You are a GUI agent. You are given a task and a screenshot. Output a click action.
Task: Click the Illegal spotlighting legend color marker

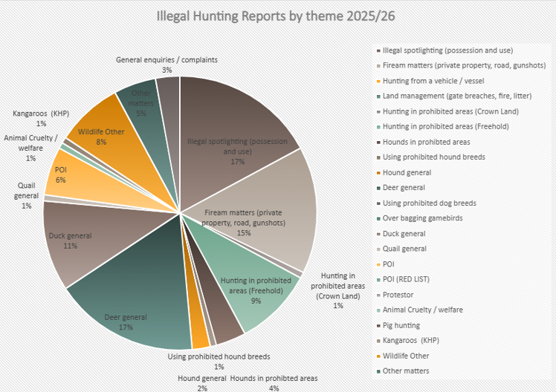pos(377,50)
